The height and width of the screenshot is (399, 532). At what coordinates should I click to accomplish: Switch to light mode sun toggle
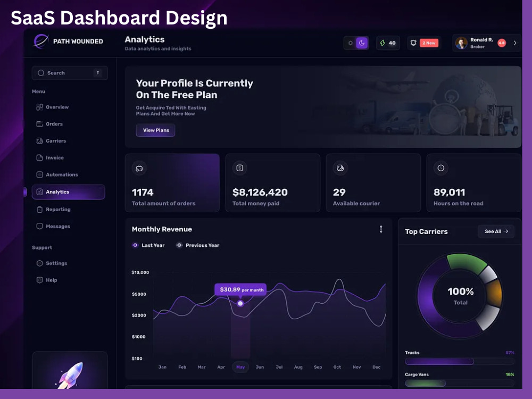(x=351, y=43)
